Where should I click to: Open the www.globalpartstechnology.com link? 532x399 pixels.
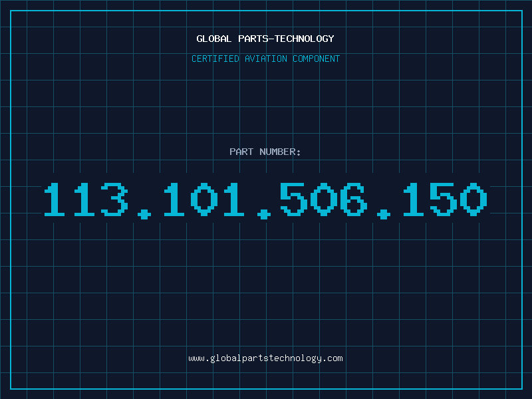click(265, 358)
